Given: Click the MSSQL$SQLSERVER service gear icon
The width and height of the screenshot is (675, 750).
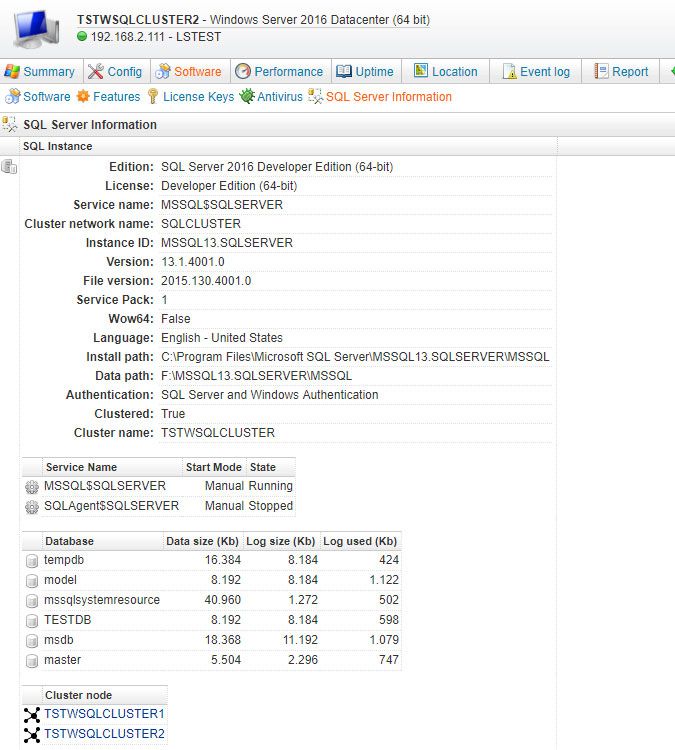Looking at the screenshot, I should 32,487.
